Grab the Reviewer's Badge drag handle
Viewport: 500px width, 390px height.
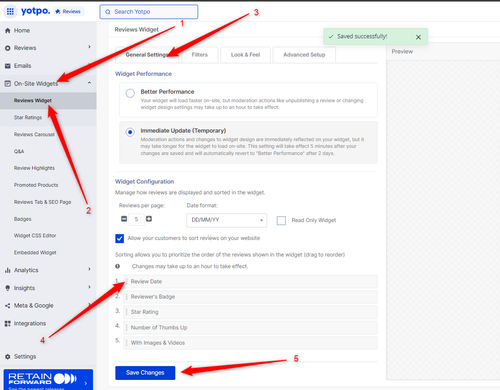(126, 297)
